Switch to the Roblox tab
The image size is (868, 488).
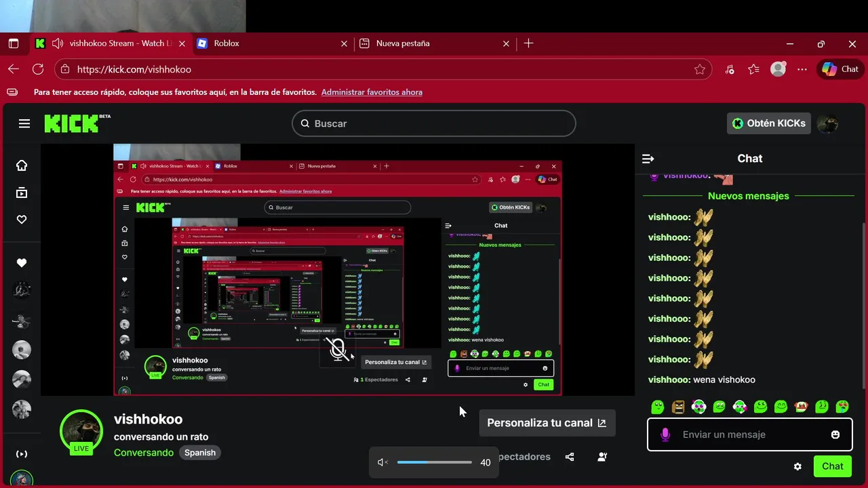click(273, 43)
